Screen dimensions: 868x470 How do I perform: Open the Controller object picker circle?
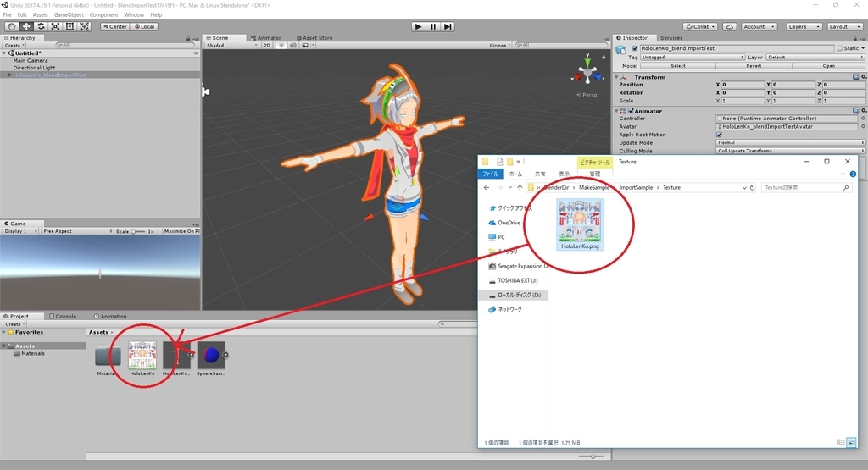click(x=863, y=119)
